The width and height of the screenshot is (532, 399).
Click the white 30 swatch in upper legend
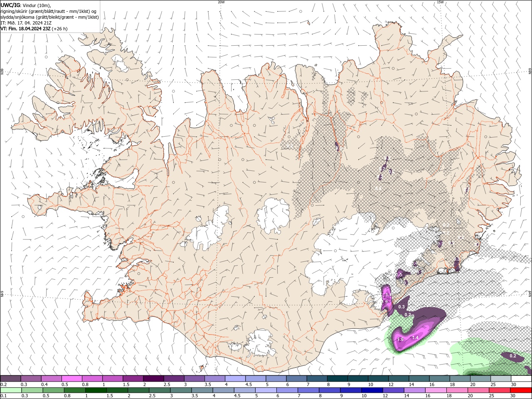[x=520, y=379]
